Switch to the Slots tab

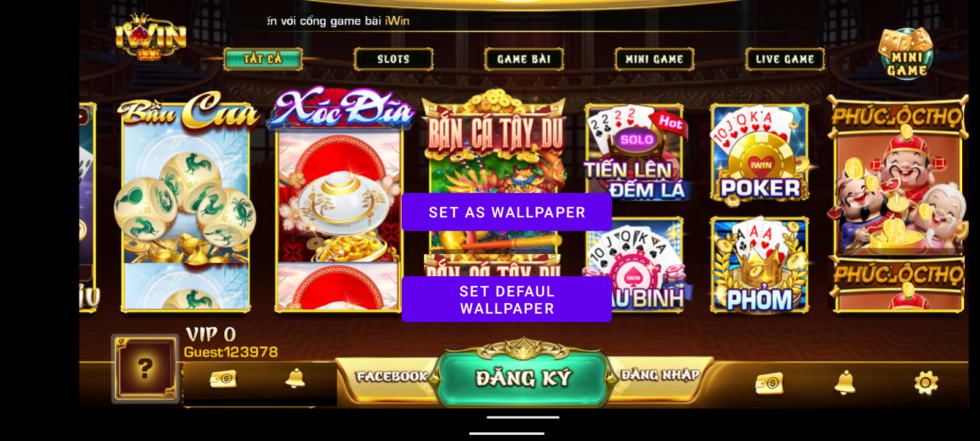(393, 59)
